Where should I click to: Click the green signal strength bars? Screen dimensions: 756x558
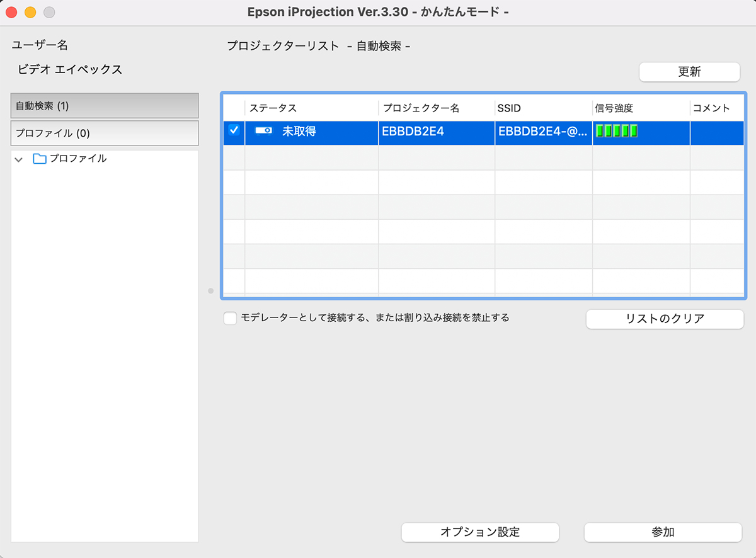[x=617, y=131]
